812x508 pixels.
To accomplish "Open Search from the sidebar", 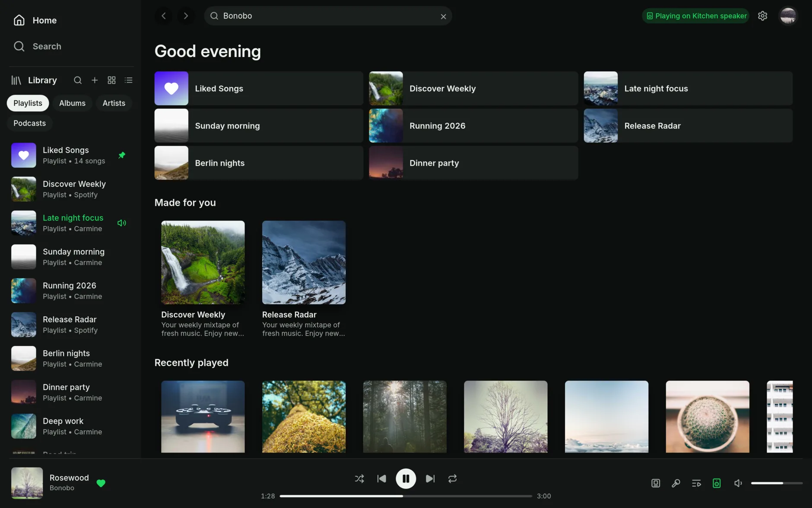I will (x=37, y=46).
